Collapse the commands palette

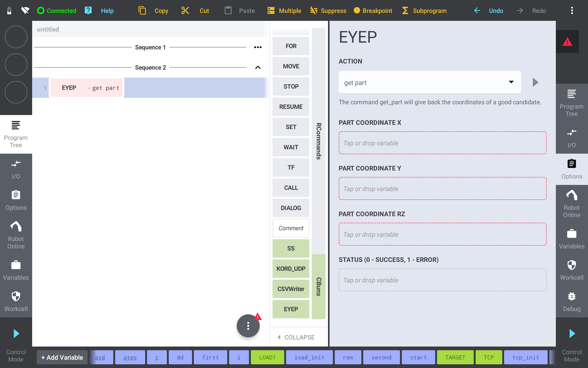pyautogui.click(x=296, y=337)
